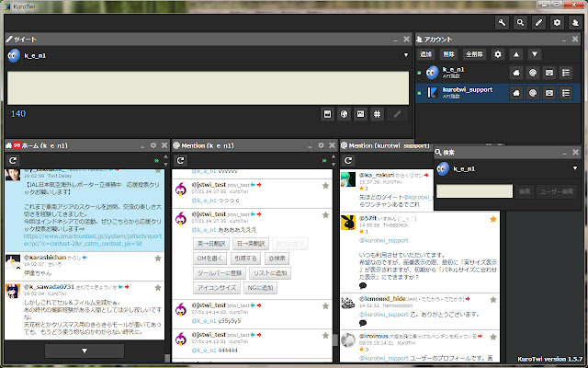
Task: Click the pencil compose icon in top bar
Action: point(538,22)
